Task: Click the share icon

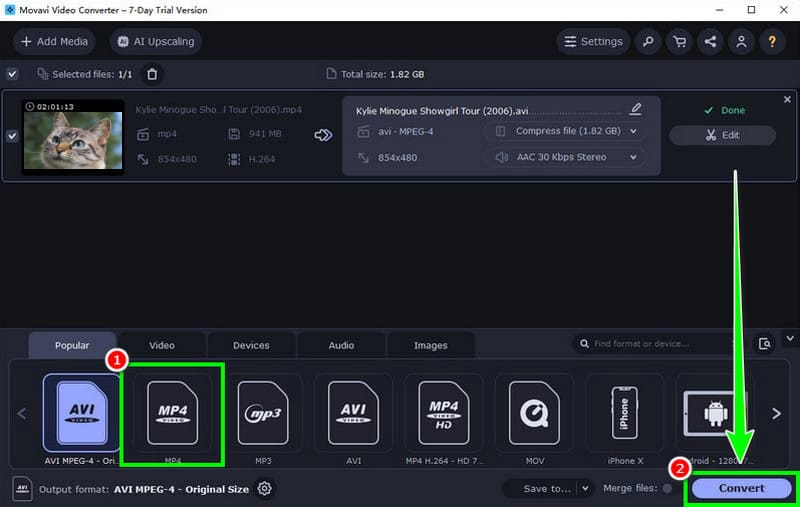Action: pos(710,41)
